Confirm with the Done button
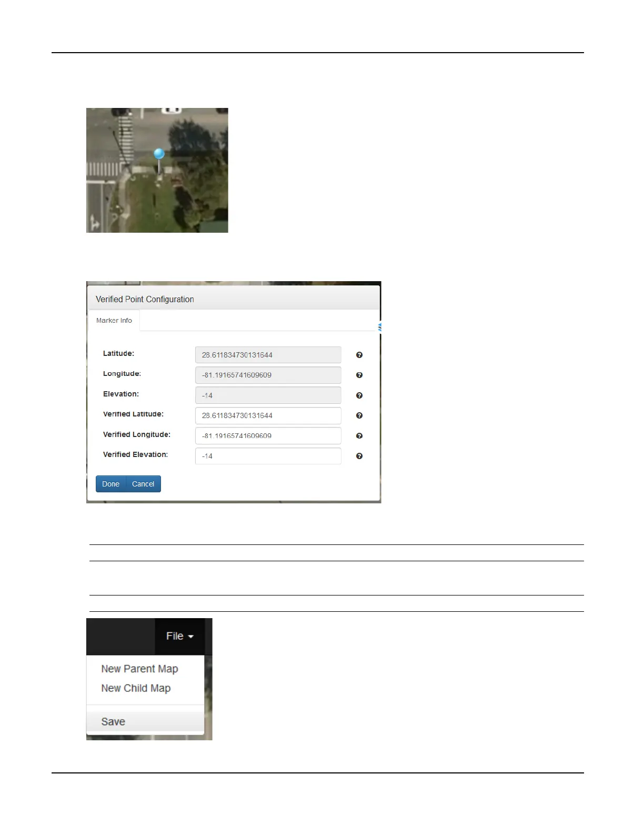This screenshot has width=644, height=834. (x=111, y=484)
